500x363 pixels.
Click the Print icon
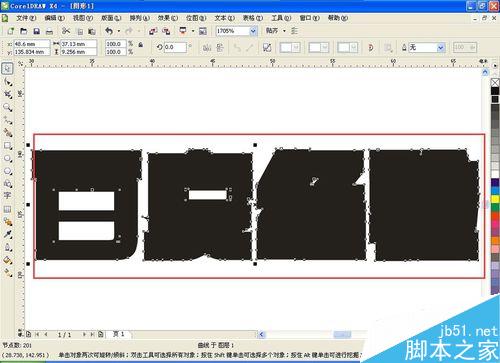49,31
